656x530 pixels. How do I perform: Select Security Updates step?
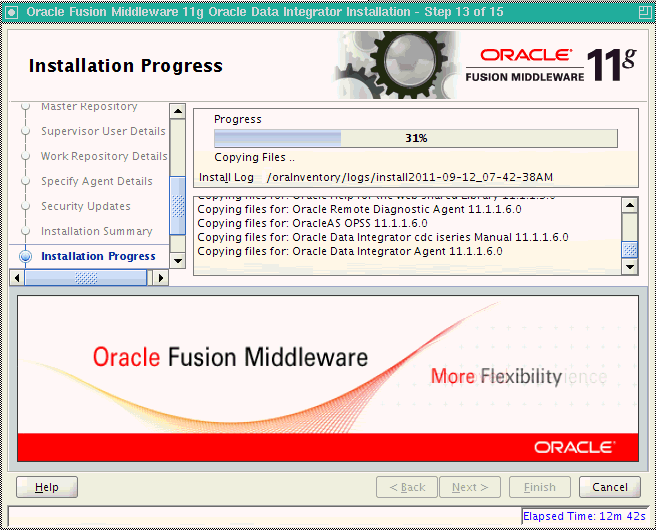pos(86,206)
